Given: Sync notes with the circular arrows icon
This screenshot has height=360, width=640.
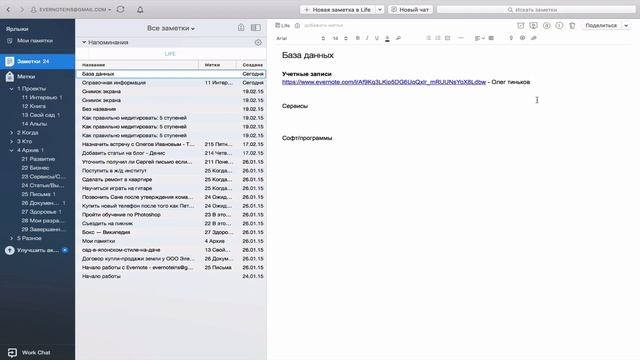Looking at the screenshot, I should tap(120, 9).
